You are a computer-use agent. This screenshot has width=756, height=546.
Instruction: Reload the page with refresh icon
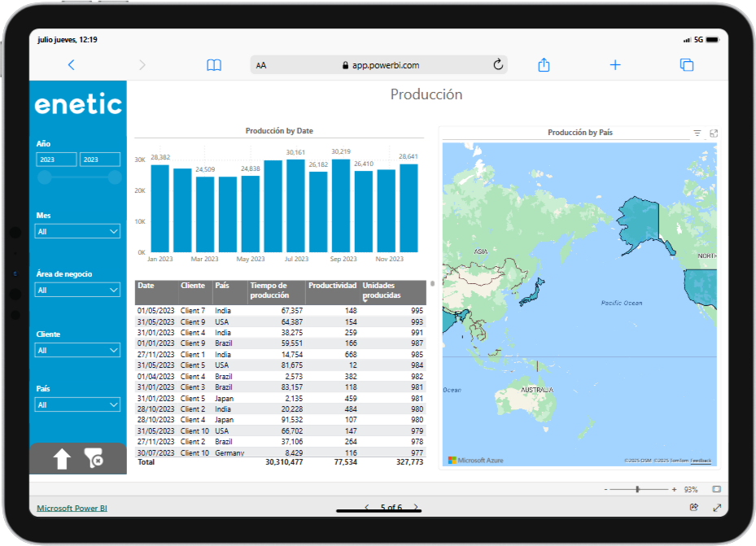point(498,64)
